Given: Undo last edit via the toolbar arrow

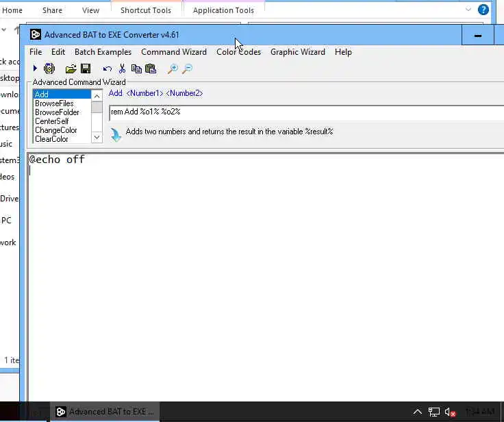Looking at the screenshot, I should pyautogui.click(x=107, y=69).
